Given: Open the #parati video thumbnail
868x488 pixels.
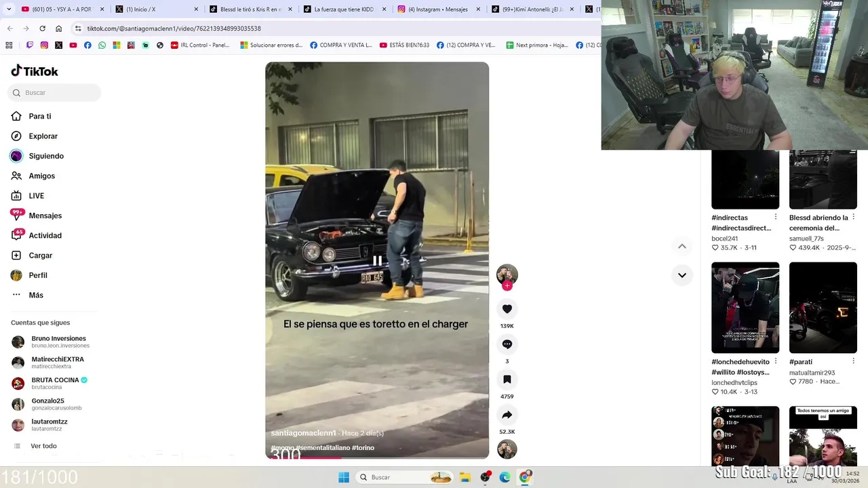Looking at the screenshot, I should pos(823,308).
